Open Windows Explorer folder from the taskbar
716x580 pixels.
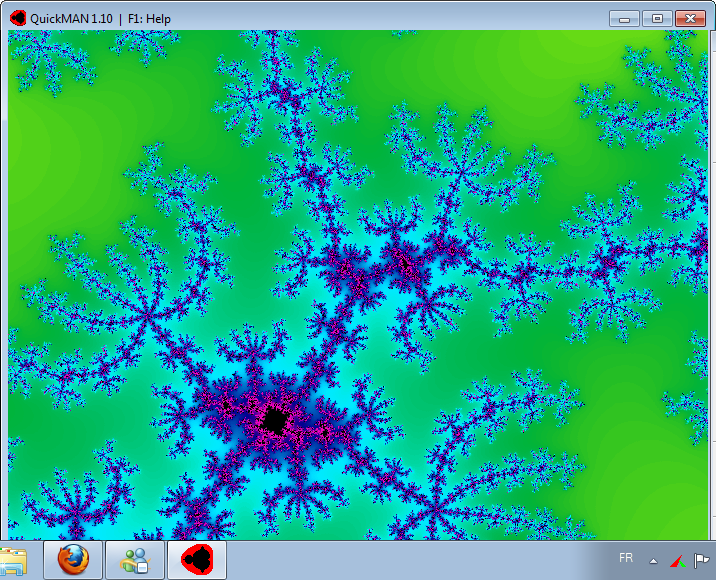point(14,561)
